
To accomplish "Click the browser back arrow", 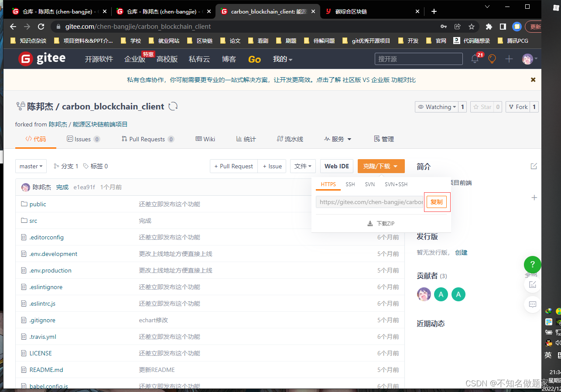I will (x=13, y=27).
